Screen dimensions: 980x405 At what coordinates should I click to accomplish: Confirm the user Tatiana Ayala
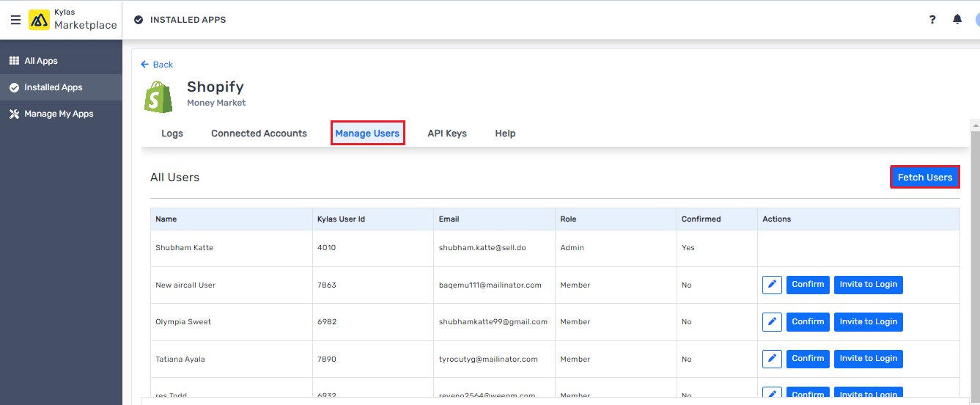808,359
